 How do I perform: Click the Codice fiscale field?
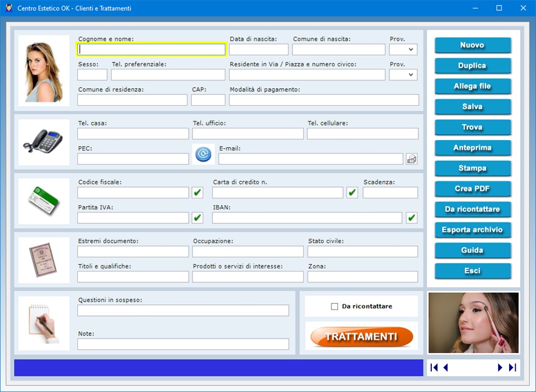[133, 192]
